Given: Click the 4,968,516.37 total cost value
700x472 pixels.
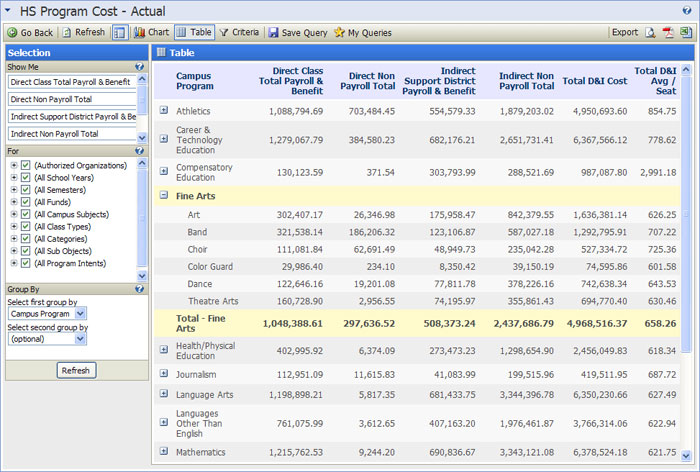Looking at the screenshot, I should click(597, 323).
